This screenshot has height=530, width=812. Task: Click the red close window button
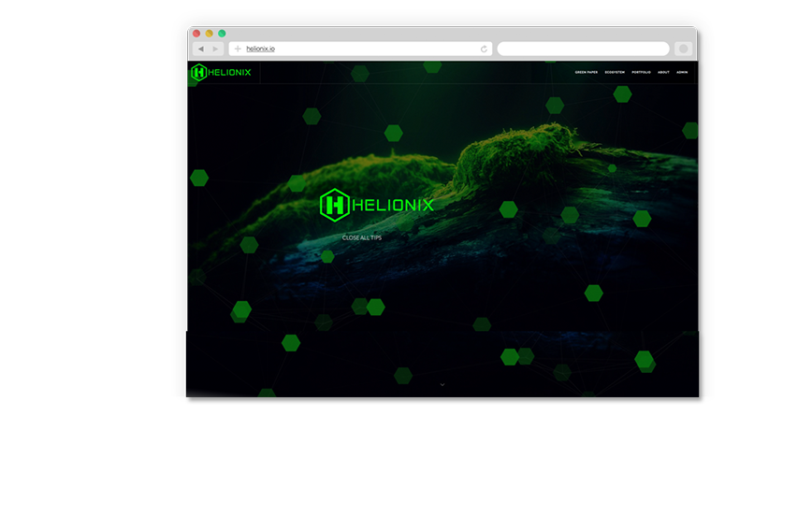196,34
